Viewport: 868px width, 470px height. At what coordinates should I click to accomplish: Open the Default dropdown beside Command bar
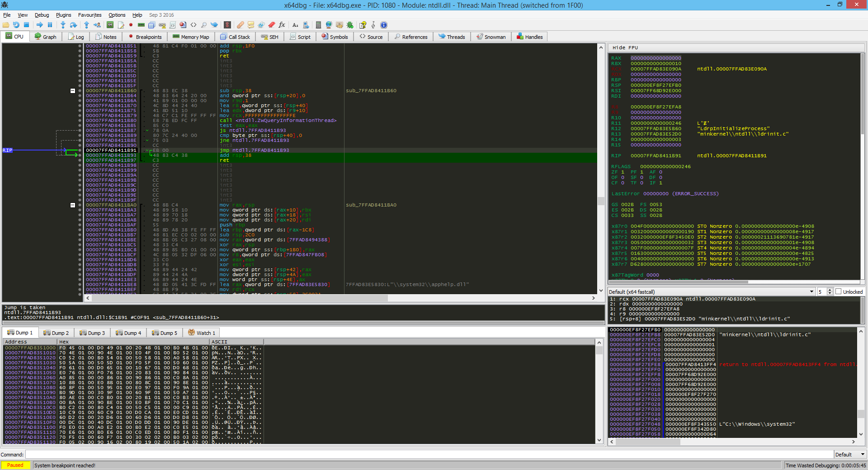click(850, 455)
